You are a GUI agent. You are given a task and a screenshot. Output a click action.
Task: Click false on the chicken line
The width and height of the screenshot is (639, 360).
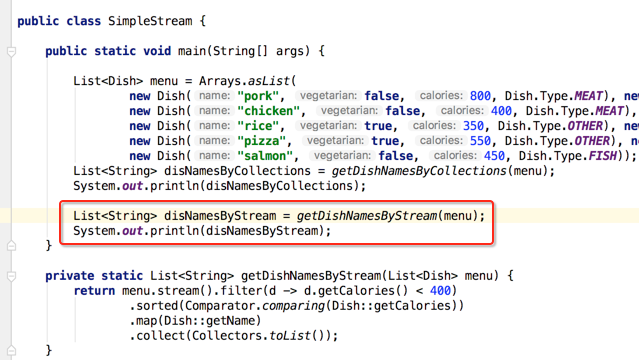point(403,111)
